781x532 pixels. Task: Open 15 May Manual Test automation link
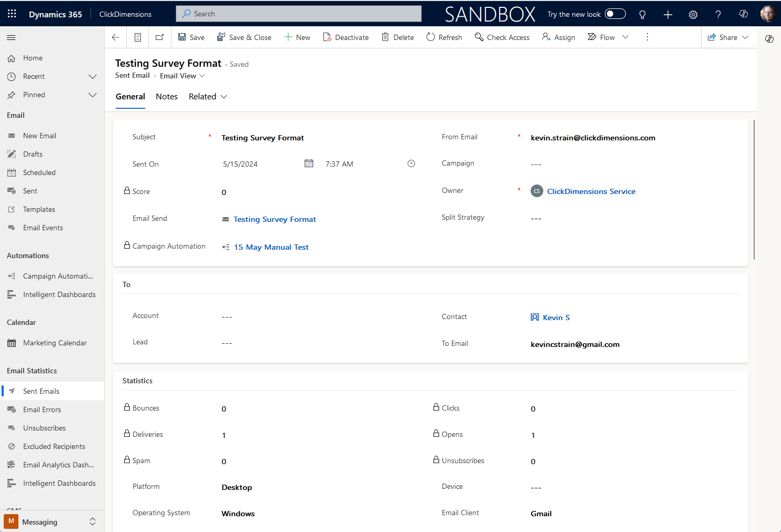point(271,247)
